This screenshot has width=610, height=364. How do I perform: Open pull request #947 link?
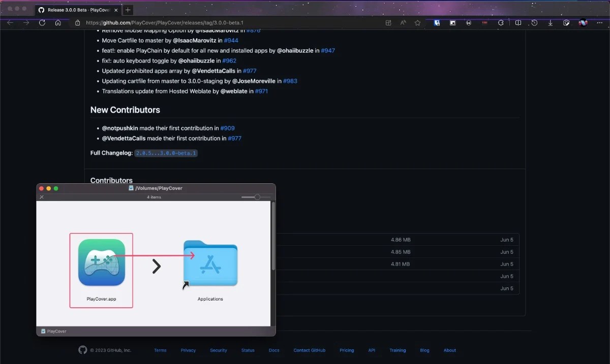click(x=328, y=50)
